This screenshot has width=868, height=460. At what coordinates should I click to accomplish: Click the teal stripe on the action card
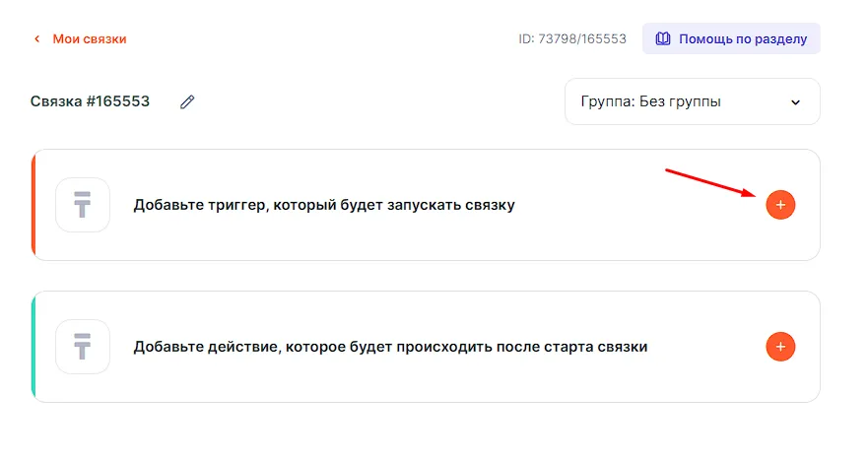(34, 347)
